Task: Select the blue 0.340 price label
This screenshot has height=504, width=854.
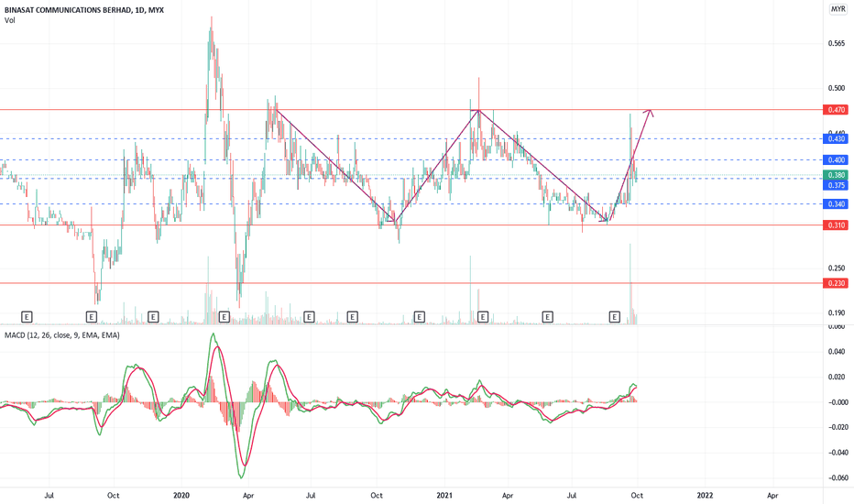Action: click(x=837, y=203)
